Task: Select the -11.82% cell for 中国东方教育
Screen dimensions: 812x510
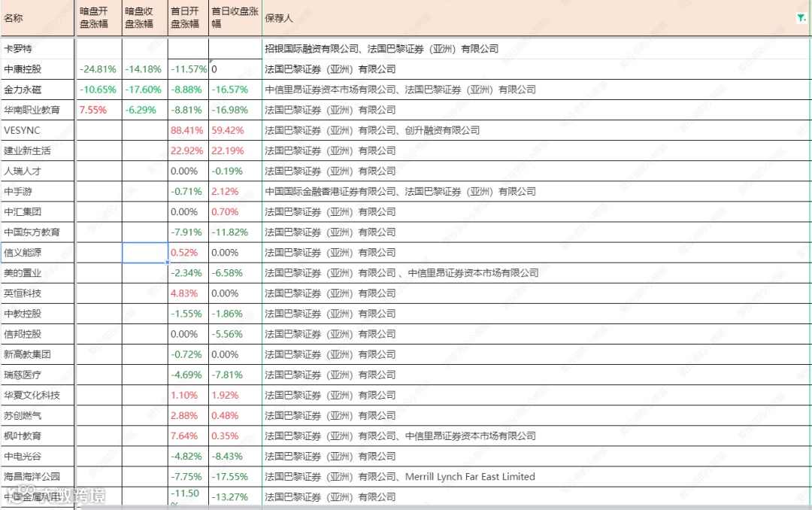Action: [235, 232]
